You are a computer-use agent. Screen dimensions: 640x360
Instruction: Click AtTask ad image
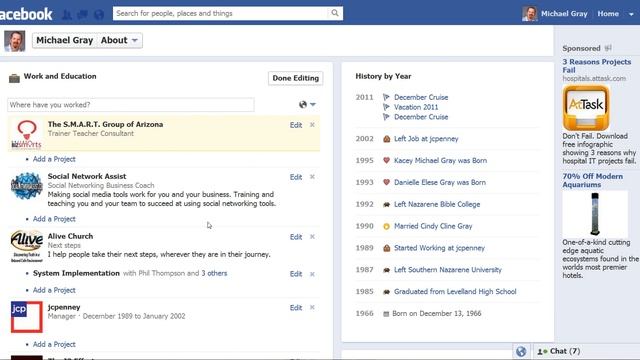(x=586, y=108)
